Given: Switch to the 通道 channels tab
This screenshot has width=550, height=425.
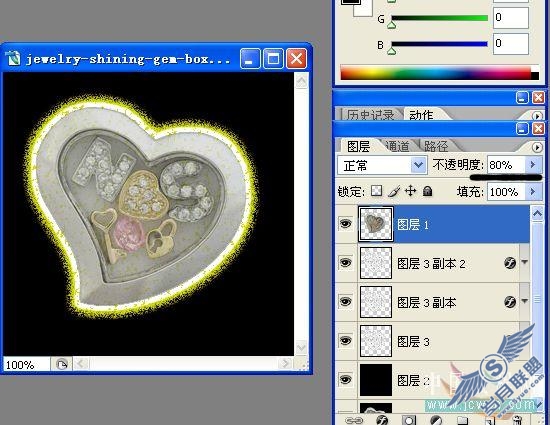Looking at the screenshot, I should [x=397, y=146].
